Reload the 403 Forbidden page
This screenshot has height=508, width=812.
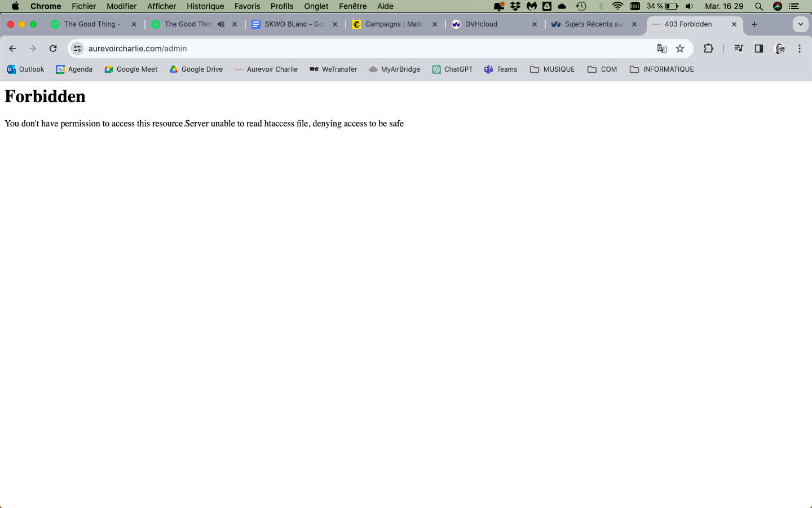pyautogui.click(x=53, y=49)
